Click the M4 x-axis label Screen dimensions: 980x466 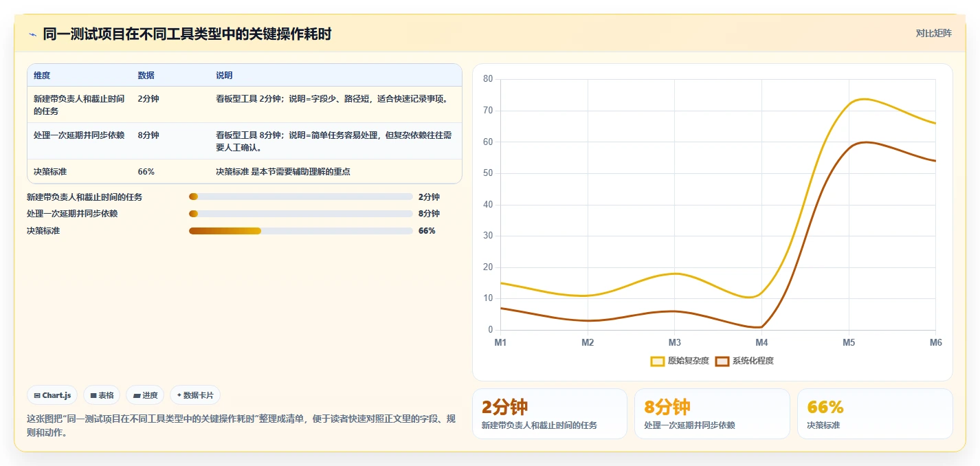pos(761,342)
